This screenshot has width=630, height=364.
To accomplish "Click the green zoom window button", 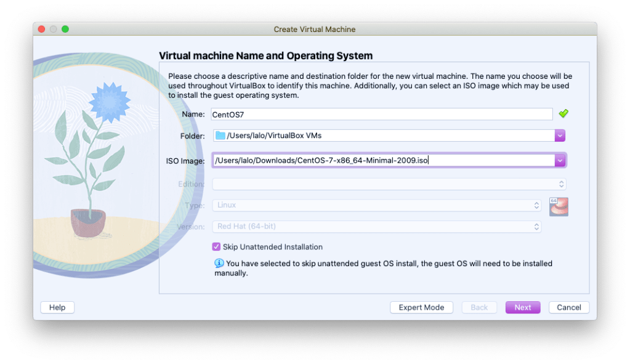I will (65, 30).
